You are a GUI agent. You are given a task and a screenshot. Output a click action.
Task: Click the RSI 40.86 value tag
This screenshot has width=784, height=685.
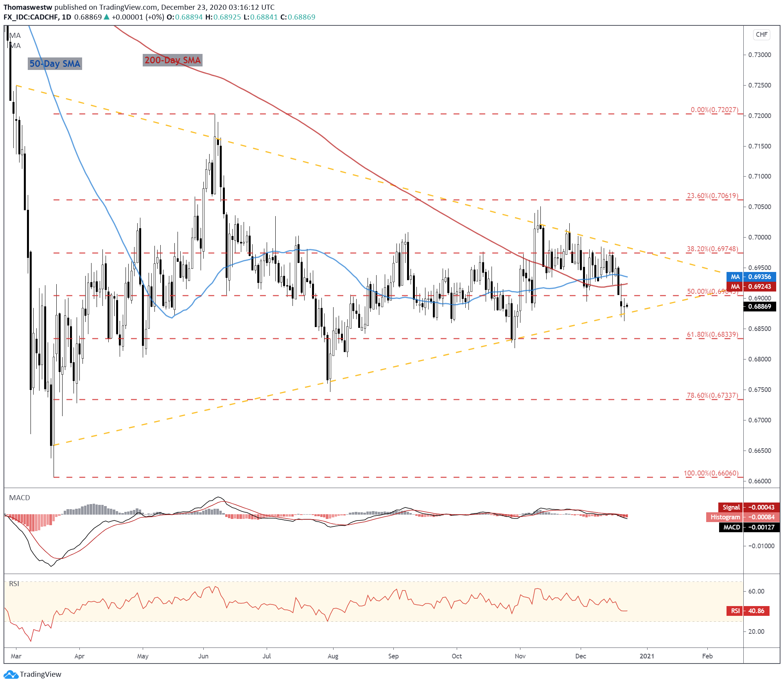pyautogui.click(x=748, y=611)
